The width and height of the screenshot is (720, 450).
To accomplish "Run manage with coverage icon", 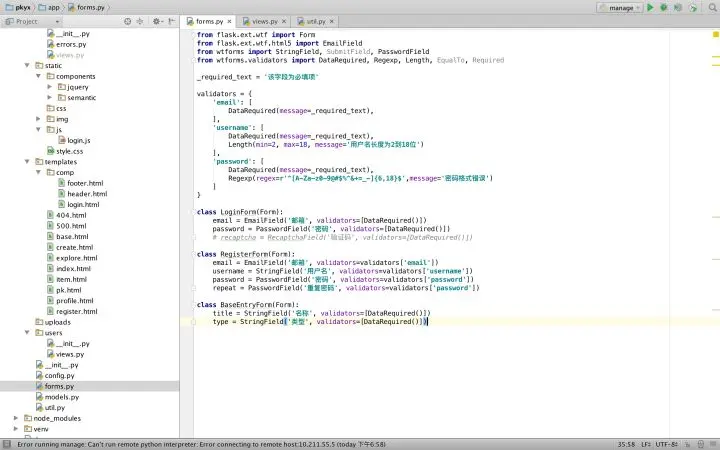I will (x=678, y=7).
